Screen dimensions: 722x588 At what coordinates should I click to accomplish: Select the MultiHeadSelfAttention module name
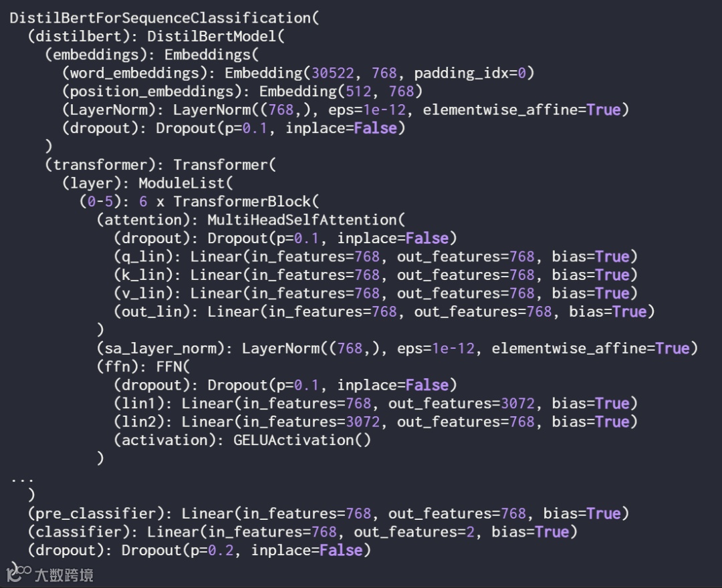point(306,220)
